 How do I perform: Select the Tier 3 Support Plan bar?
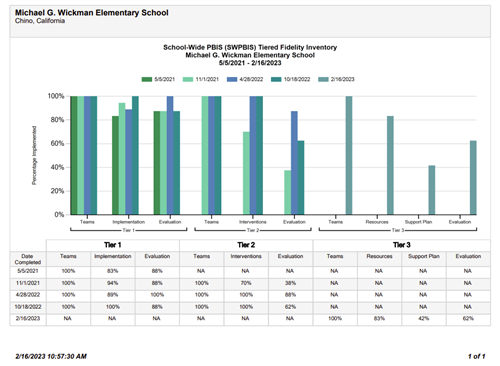click(x=432, y=190)
